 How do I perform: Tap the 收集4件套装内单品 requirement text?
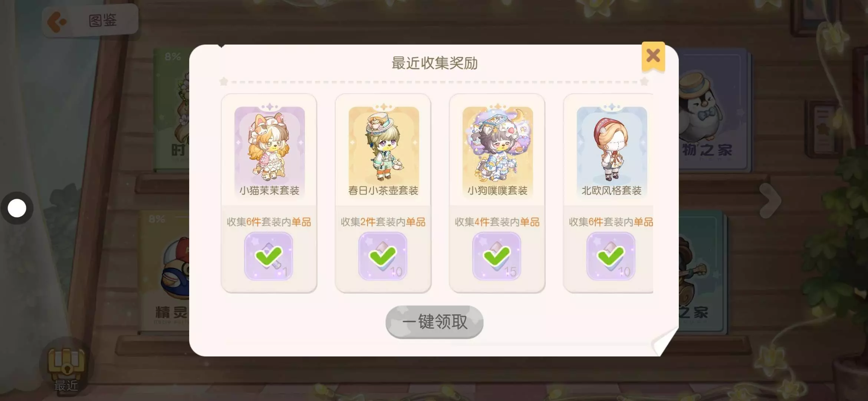pos(497,222)
